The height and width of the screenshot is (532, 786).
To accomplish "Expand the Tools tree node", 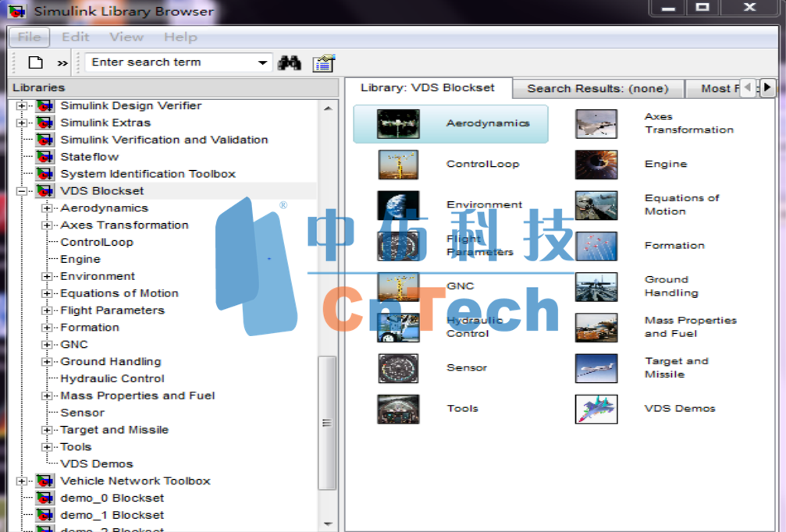I will (47, 447).
